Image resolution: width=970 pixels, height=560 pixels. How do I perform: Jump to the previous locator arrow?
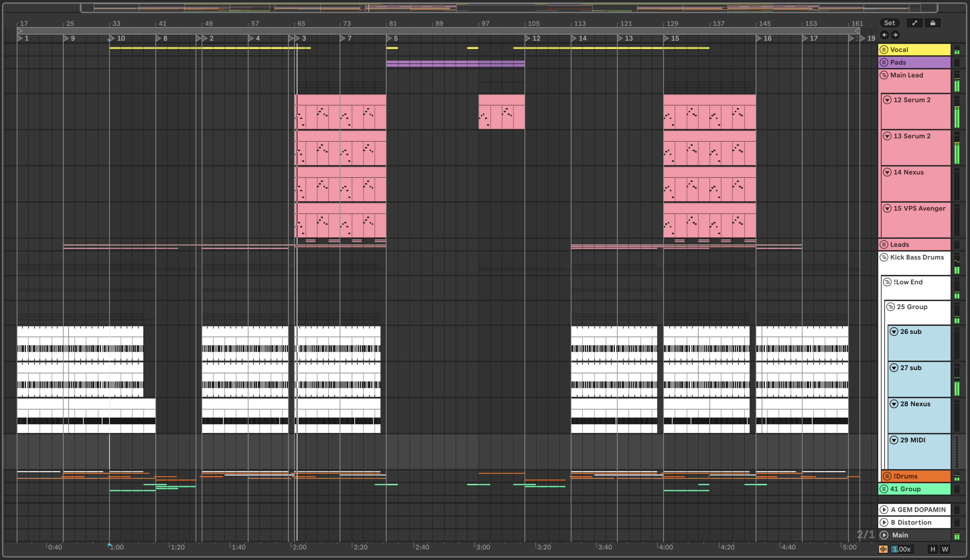coord(885,35)
